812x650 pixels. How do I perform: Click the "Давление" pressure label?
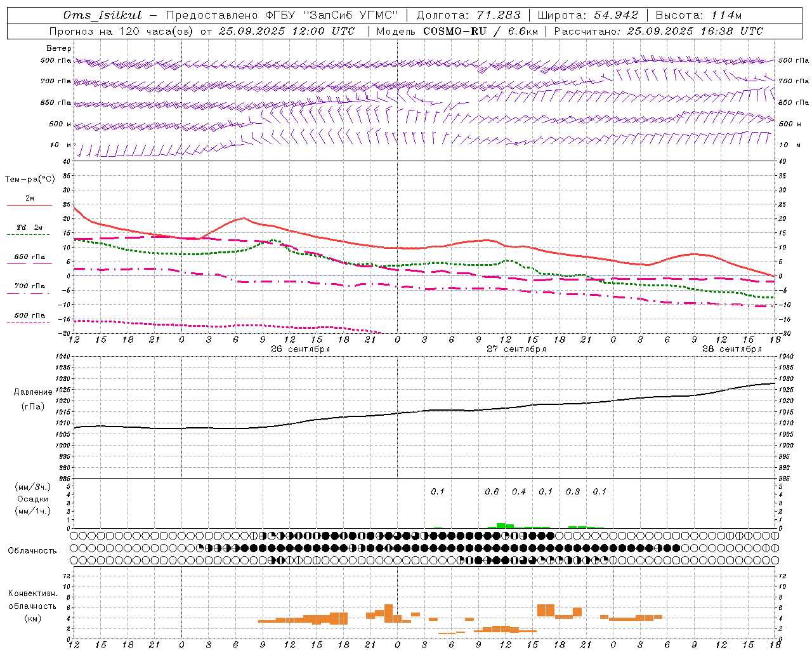click(33, 392)
